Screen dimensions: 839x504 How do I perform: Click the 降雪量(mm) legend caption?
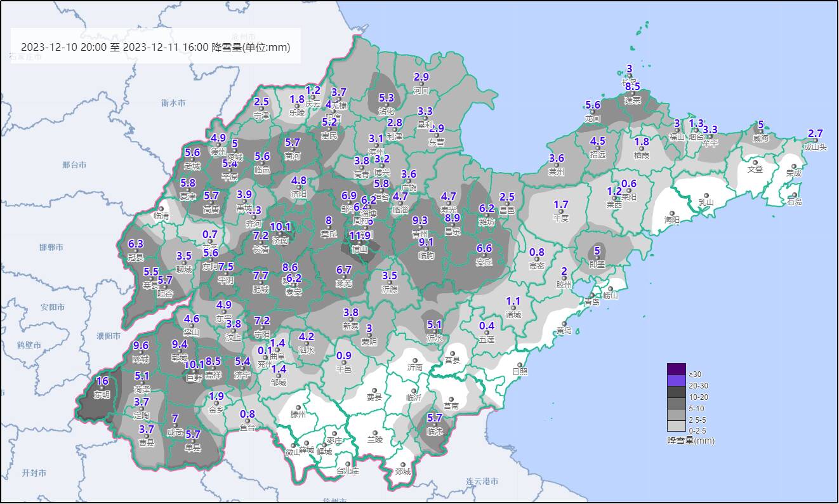tap(690, 440)
